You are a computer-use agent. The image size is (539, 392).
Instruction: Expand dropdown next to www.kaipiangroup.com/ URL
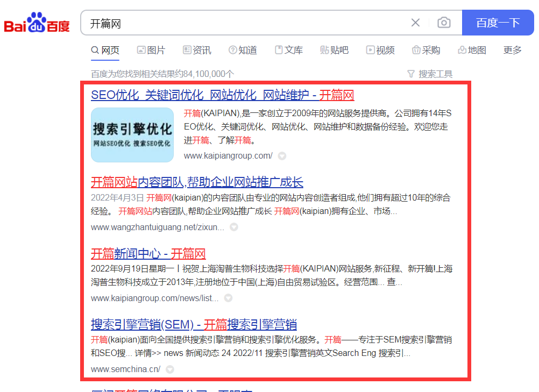coord(282,156)
